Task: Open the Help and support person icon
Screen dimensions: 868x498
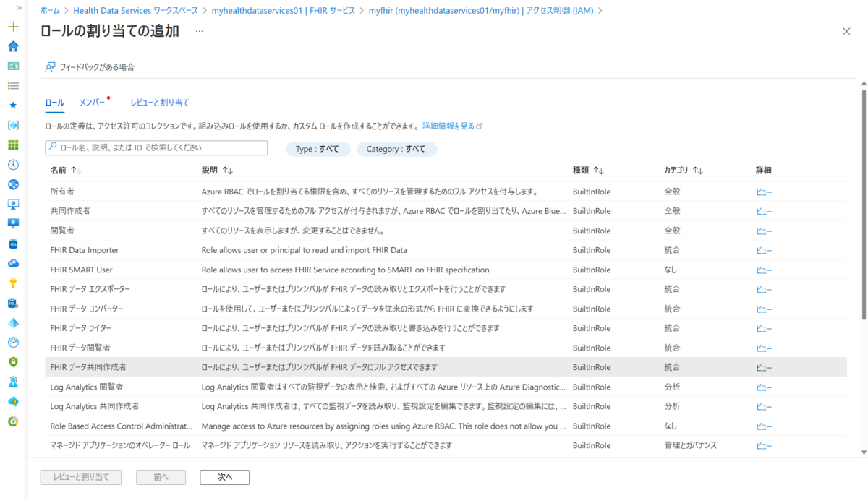Action: coord(13,381)
